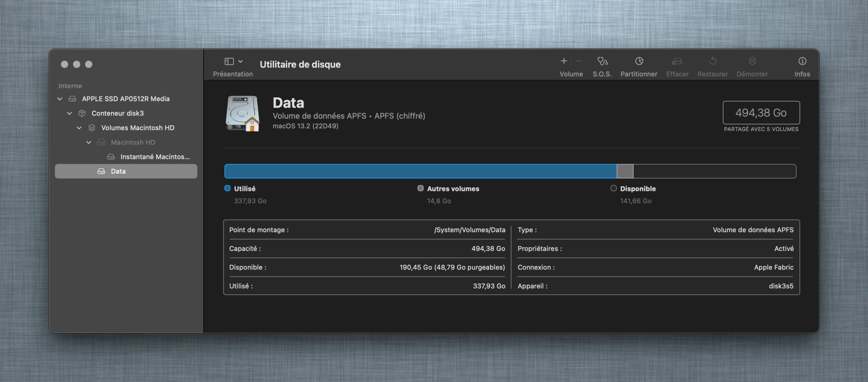Click the large Data disk home icon

(x=242, y=114)
